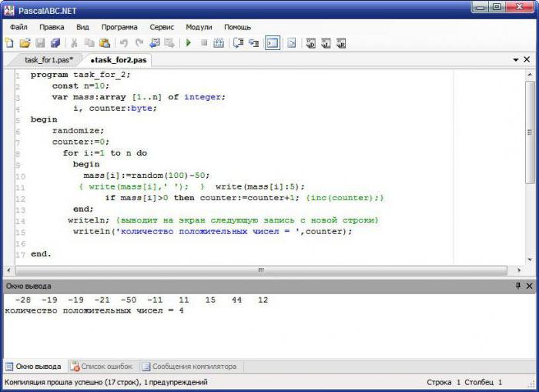The image size is (539, 392).
Task: Open the Файл menu
Action: click(x=18, y=27)
